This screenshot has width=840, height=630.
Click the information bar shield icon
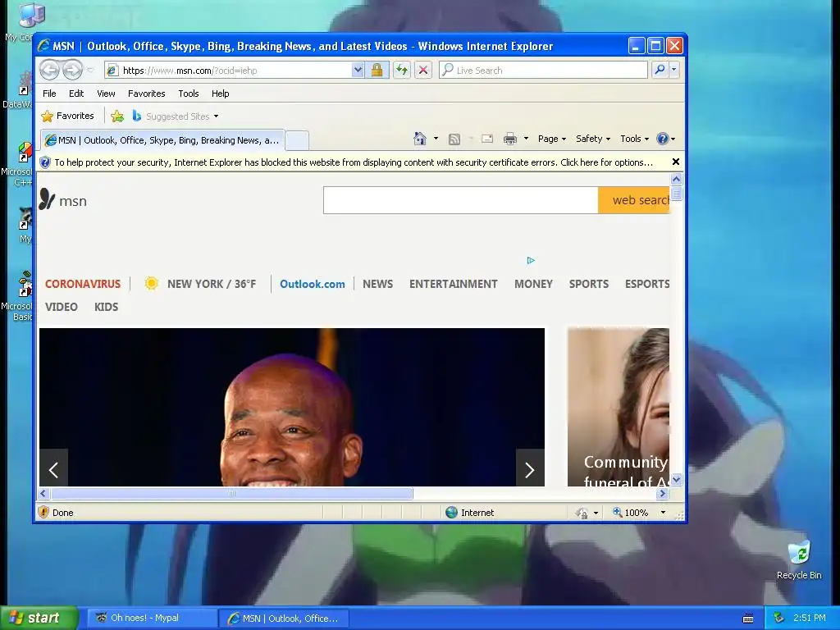tap(46, 162)
